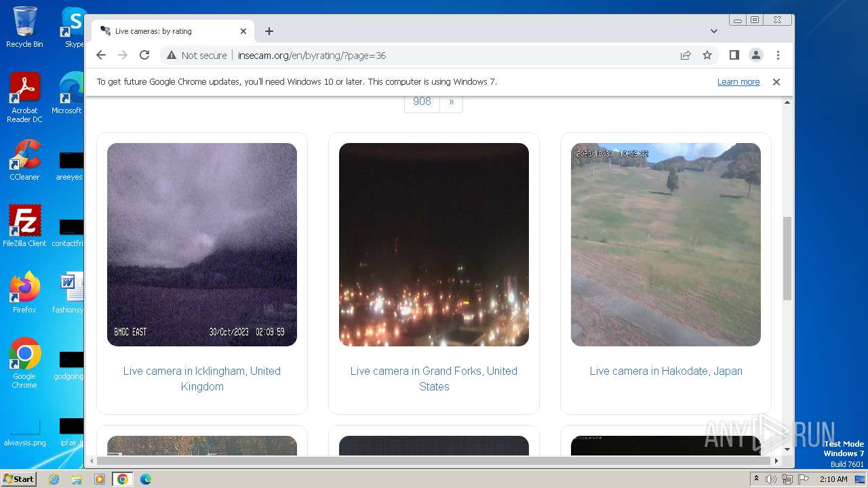Go back with the browser back arrow

pyautogui.click(x=101, y=56)
